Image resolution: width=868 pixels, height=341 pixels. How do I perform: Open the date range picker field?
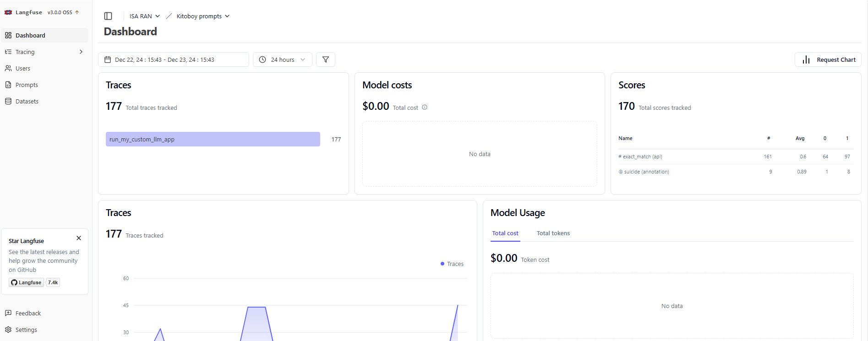(174, 60)
